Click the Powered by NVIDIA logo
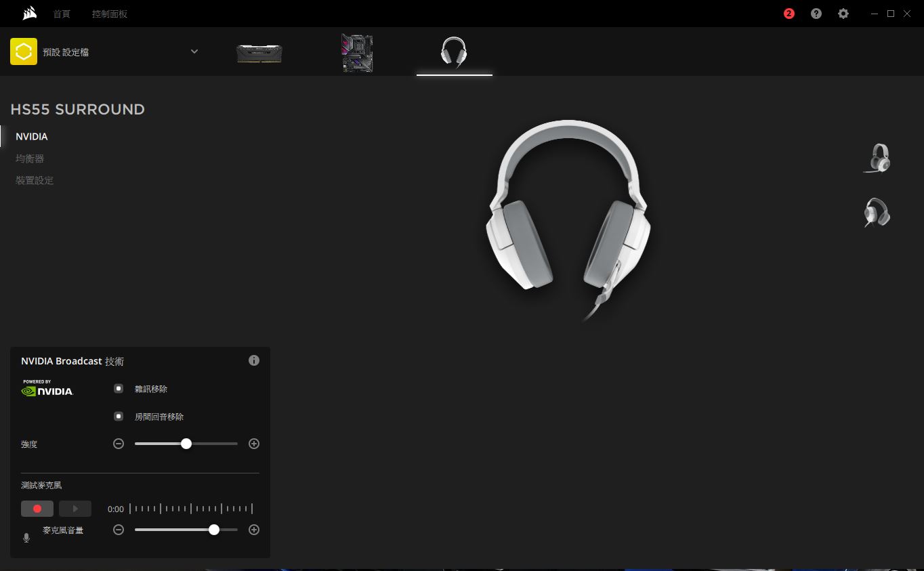The image size is (924, 571). [x=47, y=387]
